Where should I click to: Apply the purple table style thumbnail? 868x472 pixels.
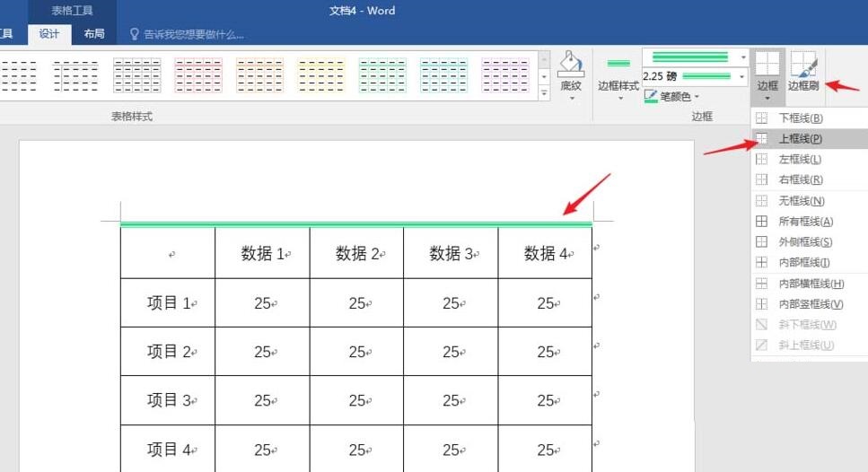tap(505, 75)
